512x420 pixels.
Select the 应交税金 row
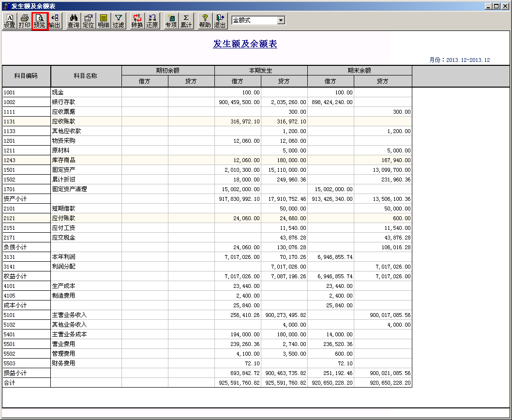point(207,238)
